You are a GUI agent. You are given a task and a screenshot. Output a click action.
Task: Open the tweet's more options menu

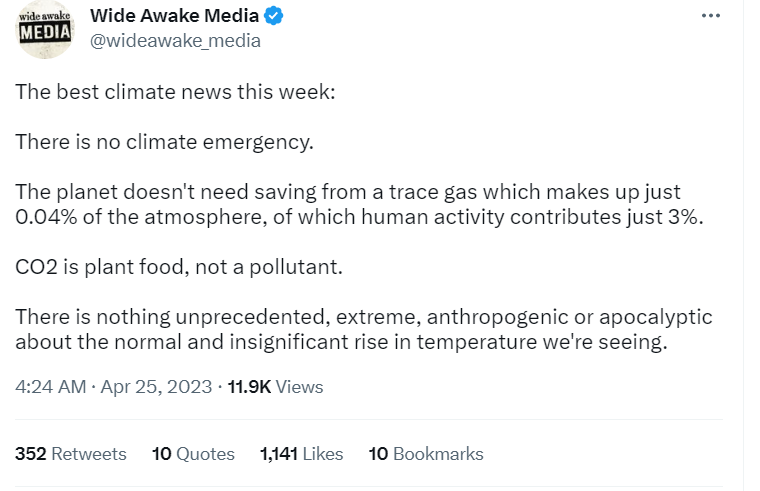pos(711,16)
